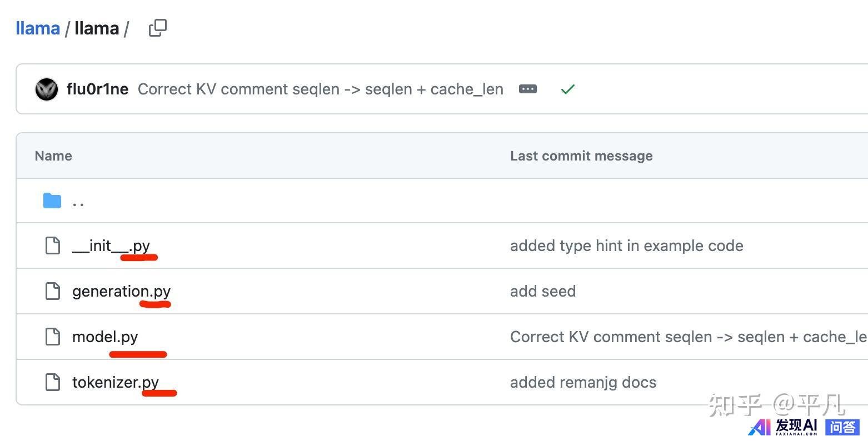
Task: Click the green checkmark status icon
Action: 567,89
